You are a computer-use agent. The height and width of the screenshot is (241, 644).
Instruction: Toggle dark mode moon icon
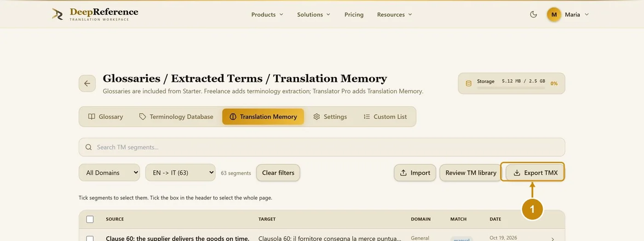click(534, 14)
